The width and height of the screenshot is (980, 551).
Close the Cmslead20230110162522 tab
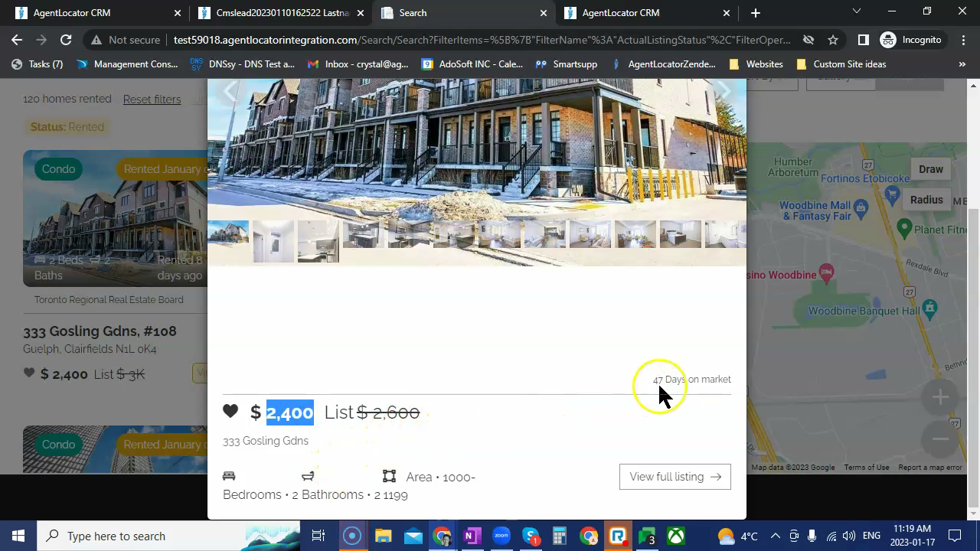(361, 13)
